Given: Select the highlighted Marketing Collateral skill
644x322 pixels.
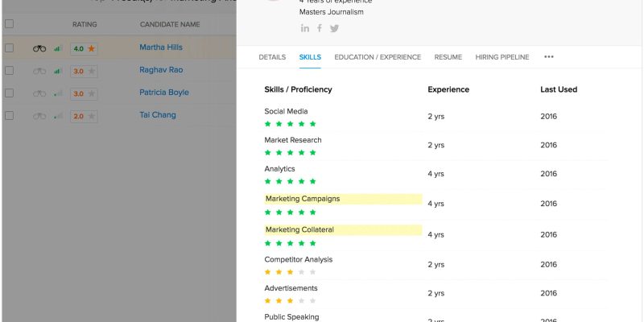Looking at the screenshot, I should (x=343, y=230).
